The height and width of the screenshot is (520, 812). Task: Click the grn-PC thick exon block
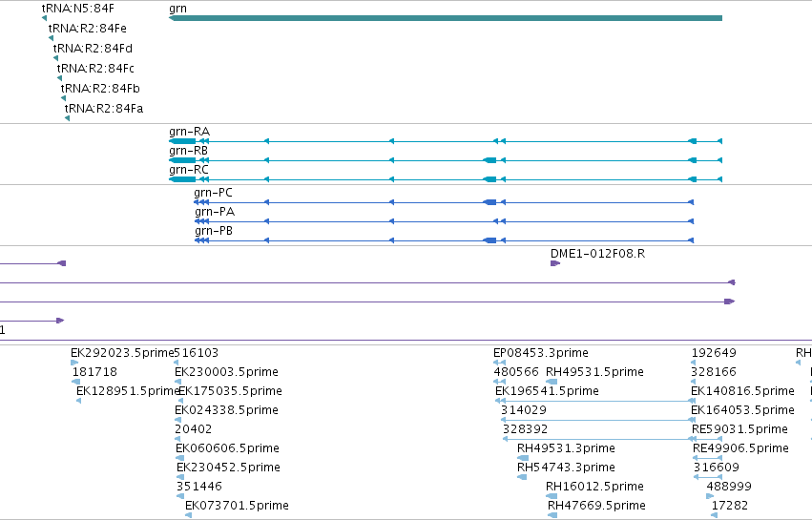tap(489, 202)
